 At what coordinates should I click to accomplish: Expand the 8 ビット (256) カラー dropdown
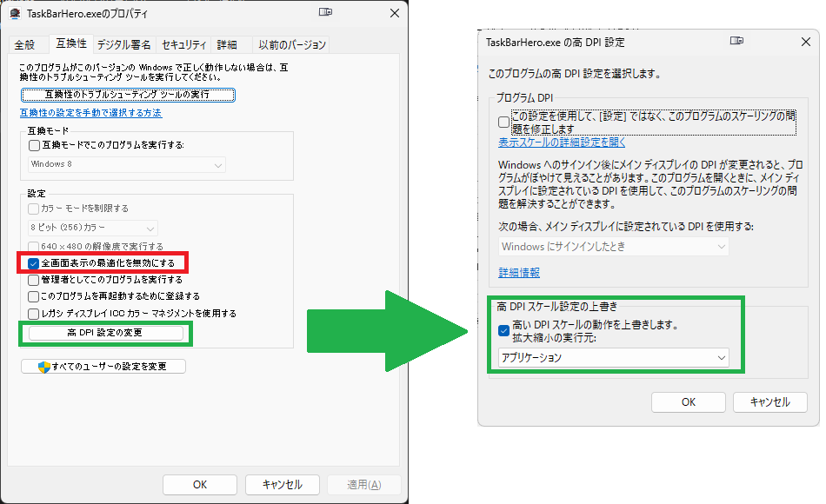93,228
